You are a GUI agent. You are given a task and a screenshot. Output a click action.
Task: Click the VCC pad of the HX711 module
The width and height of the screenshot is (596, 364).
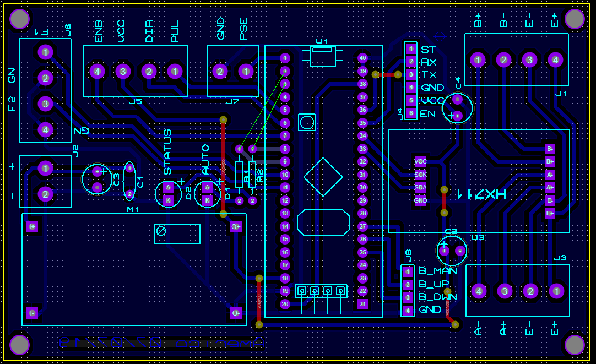pos(420,161)
